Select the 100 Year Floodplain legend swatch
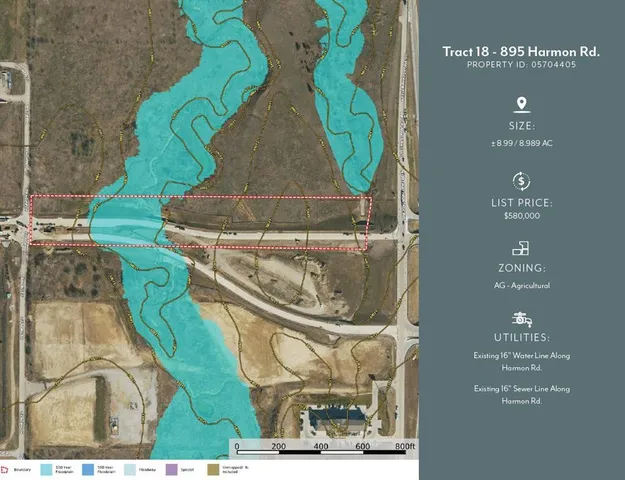This screenshot has width=625, height=480. [46, 469]
